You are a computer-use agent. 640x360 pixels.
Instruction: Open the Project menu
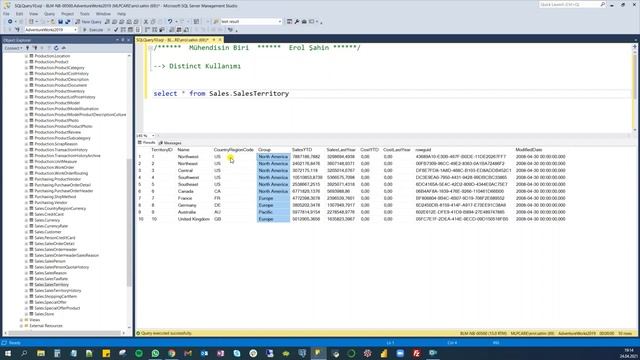point(67,14)
